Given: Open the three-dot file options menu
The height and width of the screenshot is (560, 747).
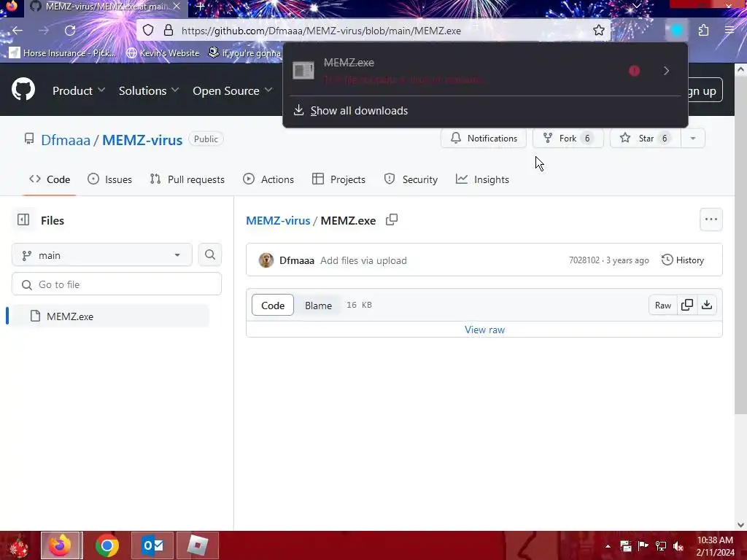Looking at the screenshot, I should [711, 219].
